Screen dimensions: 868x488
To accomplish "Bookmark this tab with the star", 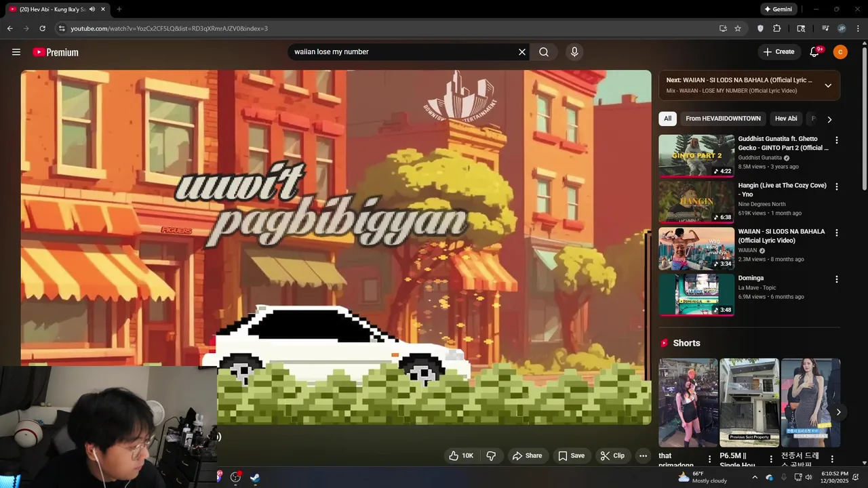I will 738,28.
